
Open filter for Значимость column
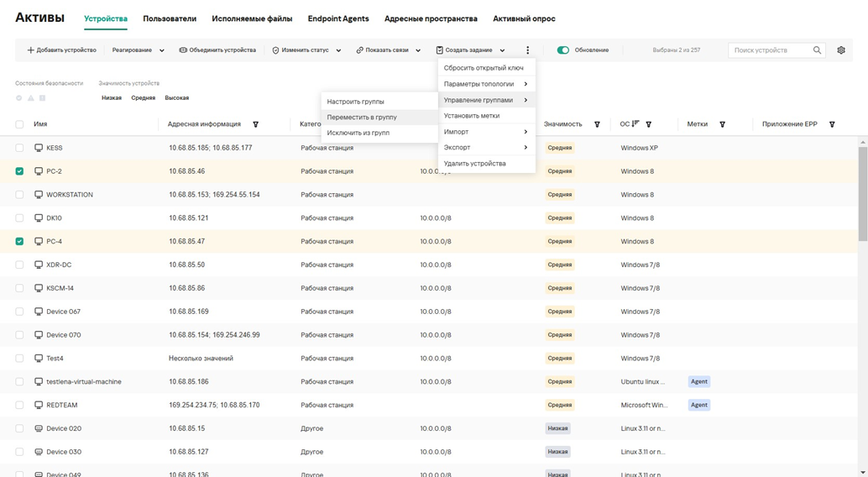(597, 124)
